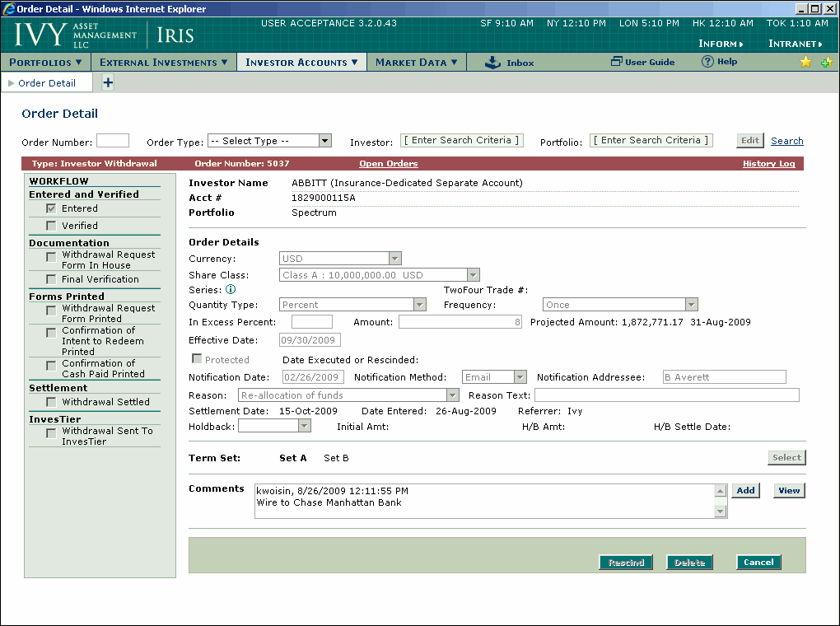Image resolution: width=840 pixels, height=626 pixels.
Task: Click the Notification Date field
Action: (x=313, y=376)
